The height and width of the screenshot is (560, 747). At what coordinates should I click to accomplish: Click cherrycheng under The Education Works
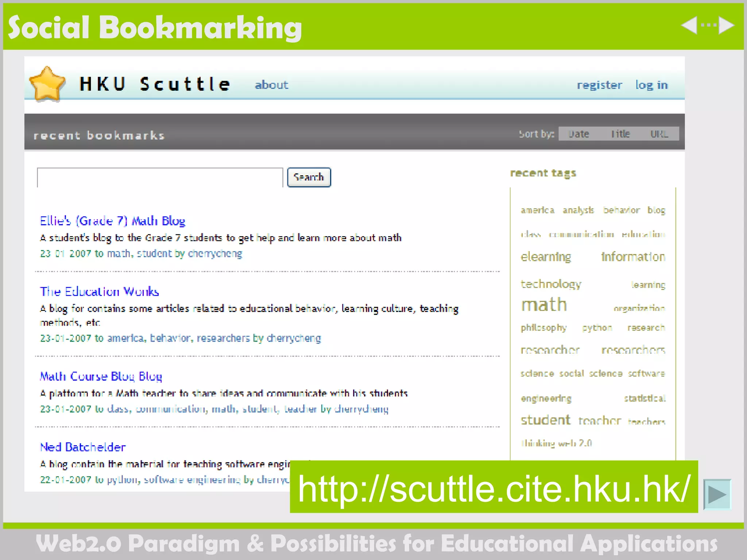(x=294, y=338)
